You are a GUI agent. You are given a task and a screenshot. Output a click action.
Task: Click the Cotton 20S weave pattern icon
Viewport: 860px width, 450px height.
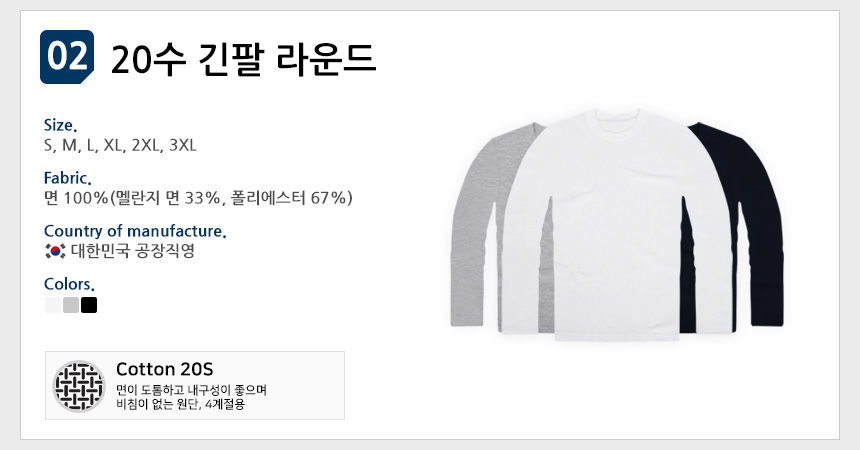[x=79, y=386]
